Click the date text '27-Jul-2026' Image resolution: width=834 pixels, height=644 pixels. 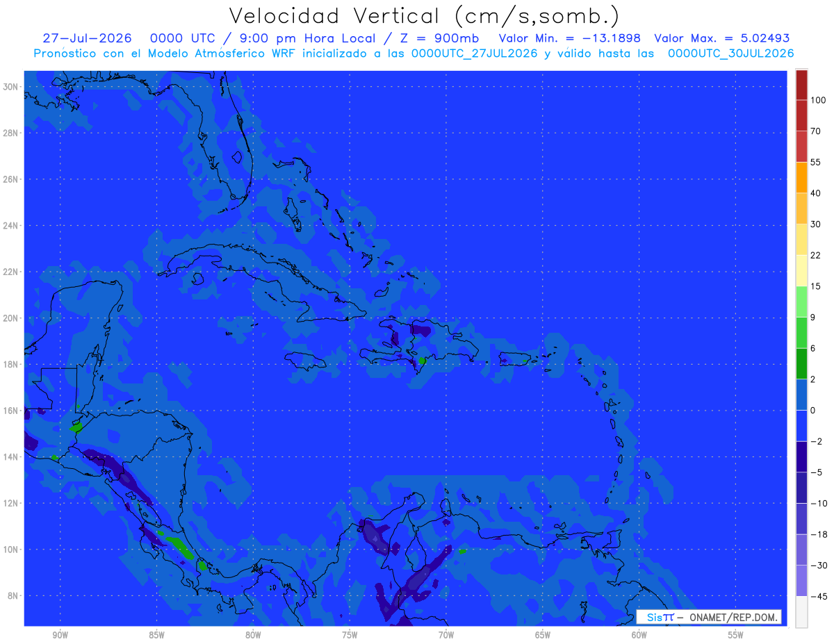(x=88, y=38)
